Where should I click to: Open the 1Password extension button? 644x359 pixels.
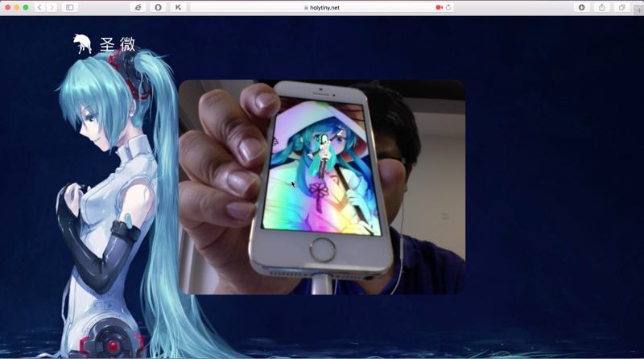pos(158,7)
